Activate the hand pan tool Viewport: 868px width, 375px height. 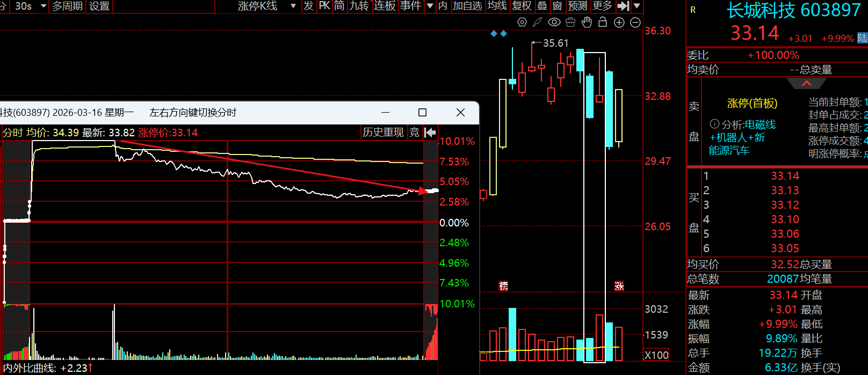587,22
